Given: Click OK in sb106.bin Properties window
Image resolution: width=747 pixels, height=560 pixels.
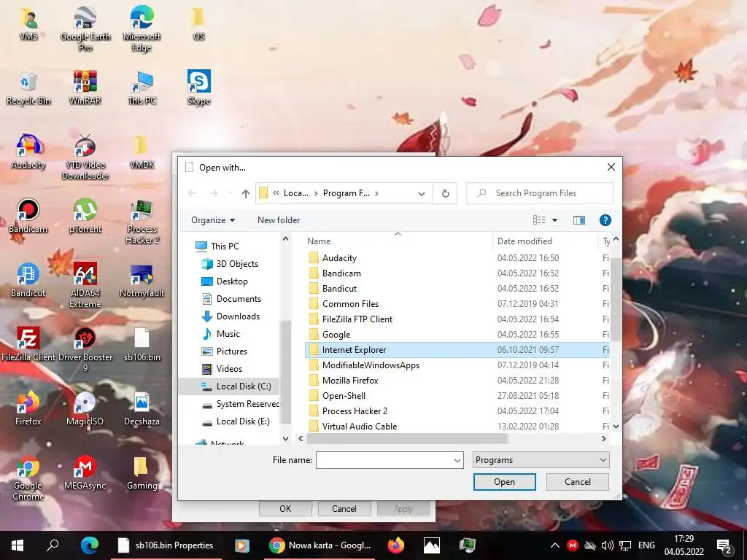Looking at the screenshot, I should tap(285, 508).
